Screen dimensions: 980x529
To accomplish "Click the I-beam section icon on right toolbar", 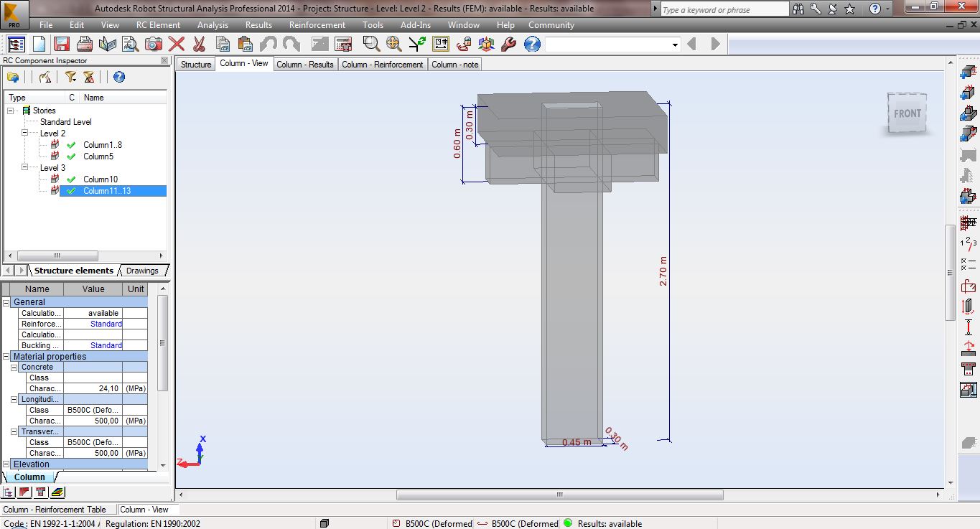I will (968, 327).
